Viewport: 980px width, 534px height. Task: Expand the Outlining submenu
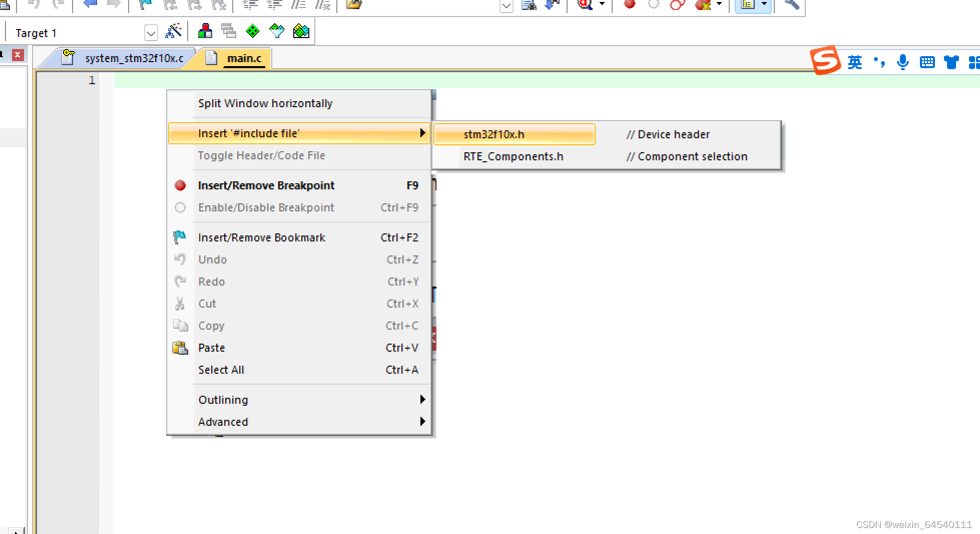pos(223,399)
